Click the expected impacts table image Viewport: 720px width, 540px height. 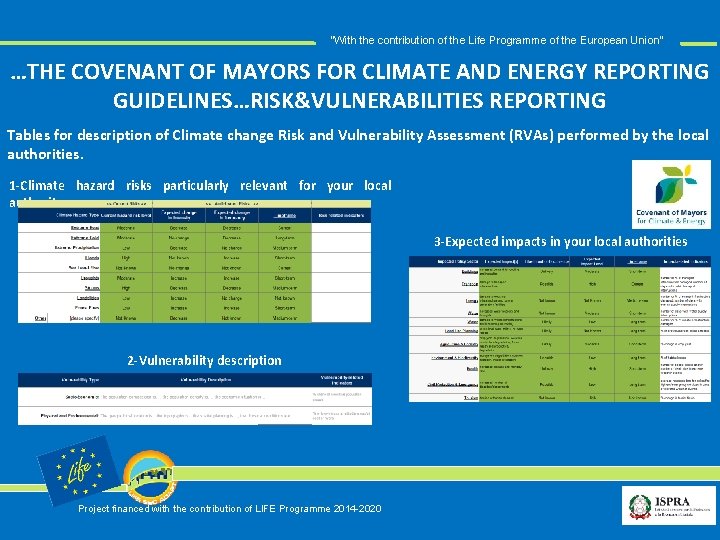click(560, 329)
